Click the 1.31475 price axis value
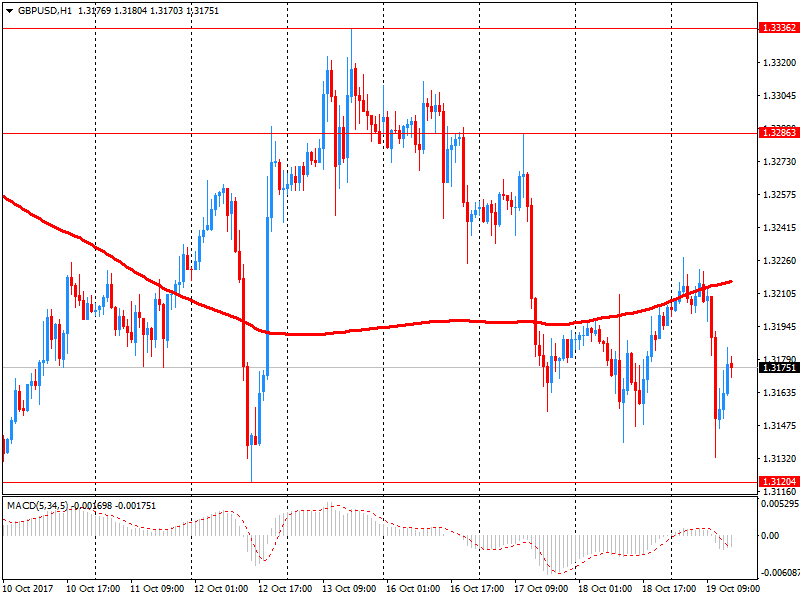 point(780,426)
